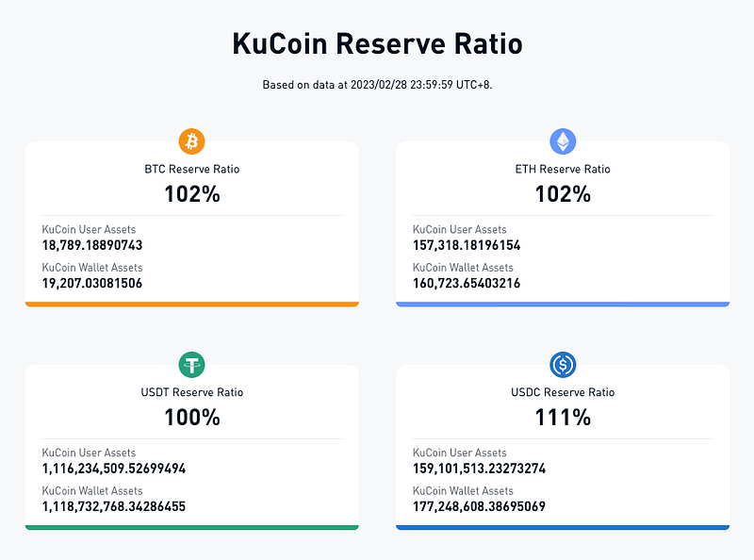
Task: Click the 100% USDT ratio value
Action: (192, 417)
